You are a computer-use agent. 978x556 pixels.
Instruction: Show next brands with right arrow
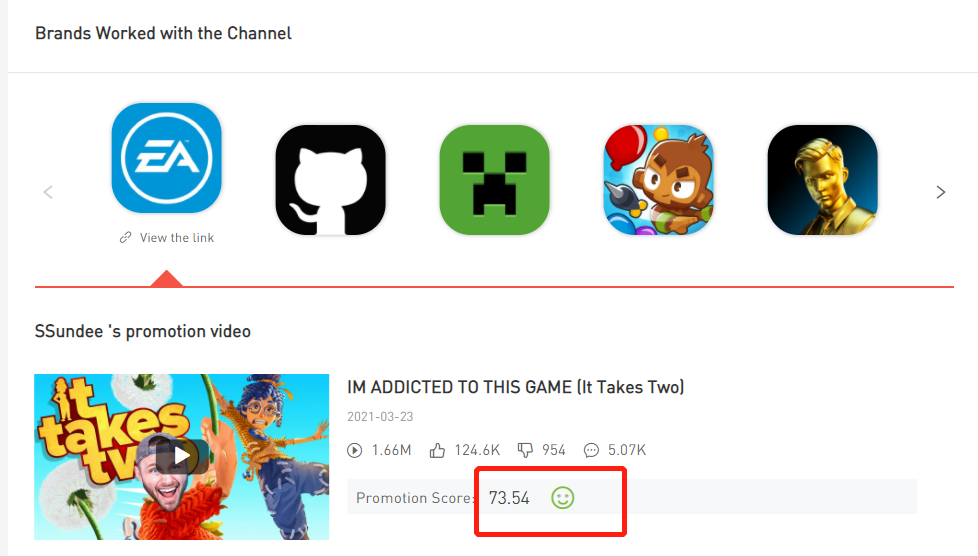point(941,192)
